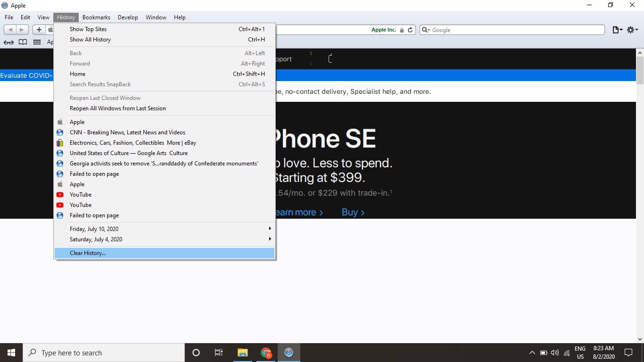Click the eBay favicon in history list
The image size is (644, 362).
(60, 143)
